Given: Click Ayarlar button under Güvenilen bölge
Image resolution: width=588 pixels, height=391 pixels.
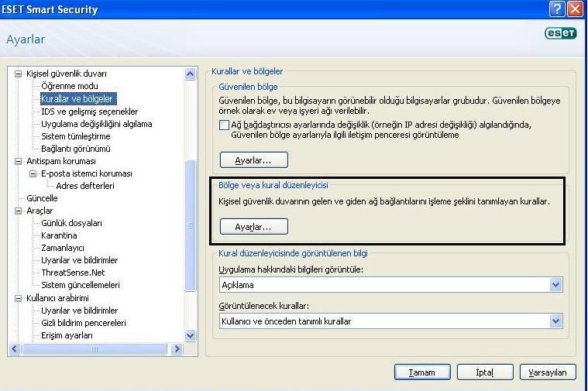Looking at the screenshot, I should tap(254, 160).
